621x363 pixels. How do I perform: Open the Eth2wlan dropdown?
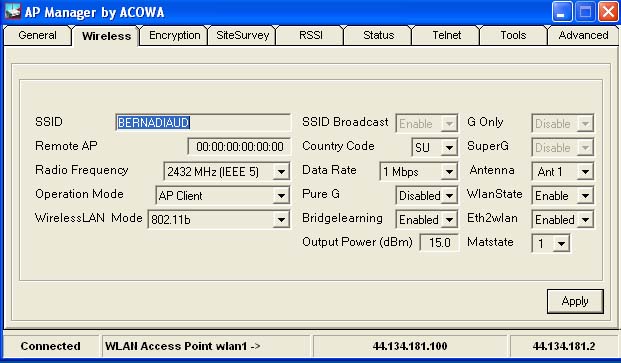point(562,219)
